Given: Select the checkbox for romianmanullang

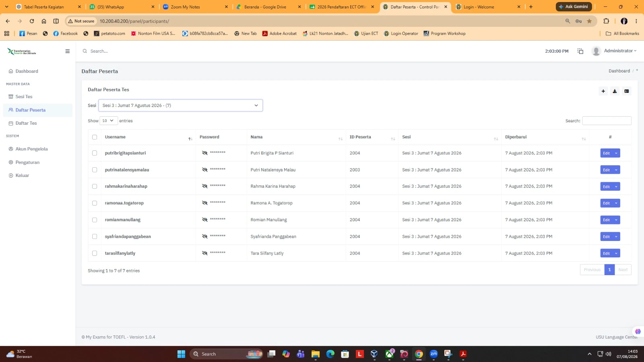Looking at the screenshot, I should pyautogui.click(x=95, y=220).
